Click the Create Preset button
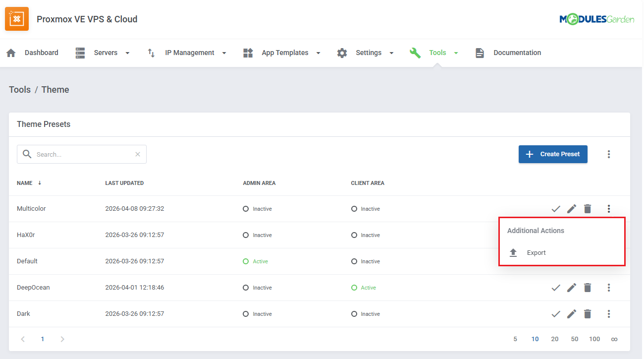644x359 pixels. click(553, 154)
